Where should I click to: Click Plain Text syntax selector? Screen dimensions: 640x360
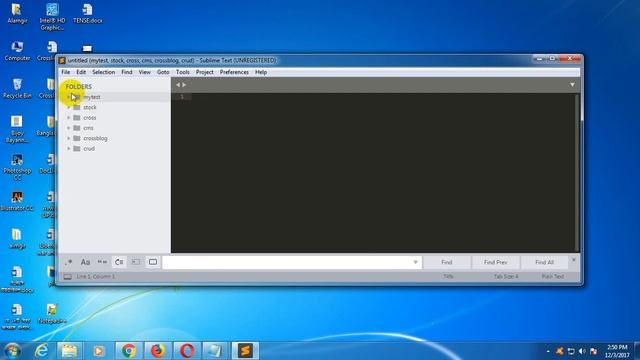pos(553,277)
